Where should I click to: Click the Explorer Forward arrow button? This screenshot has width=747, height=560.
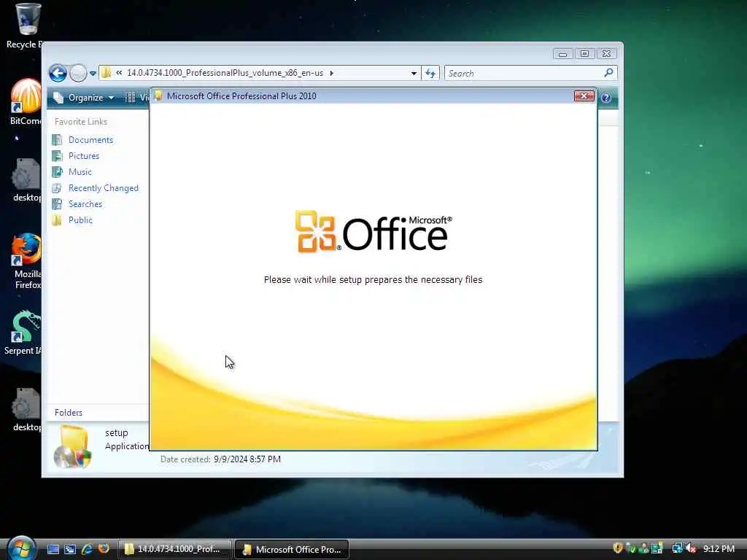tap(77, 74)
